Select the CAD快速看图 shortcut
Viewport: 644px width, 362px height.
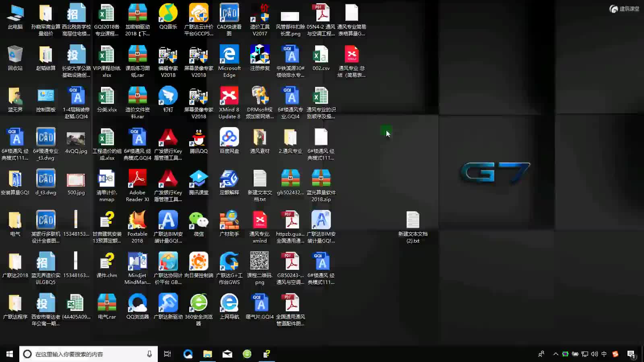point(229,20)
